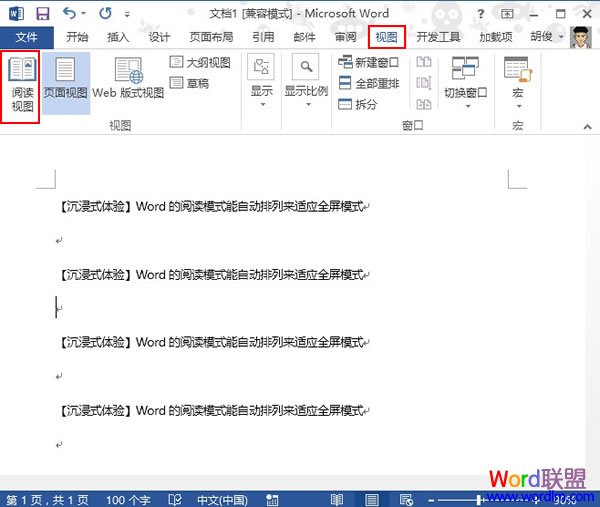
Task: Click the word count (100 个字) in status bar
Action: pyautogui.click(x=127, y=499)
